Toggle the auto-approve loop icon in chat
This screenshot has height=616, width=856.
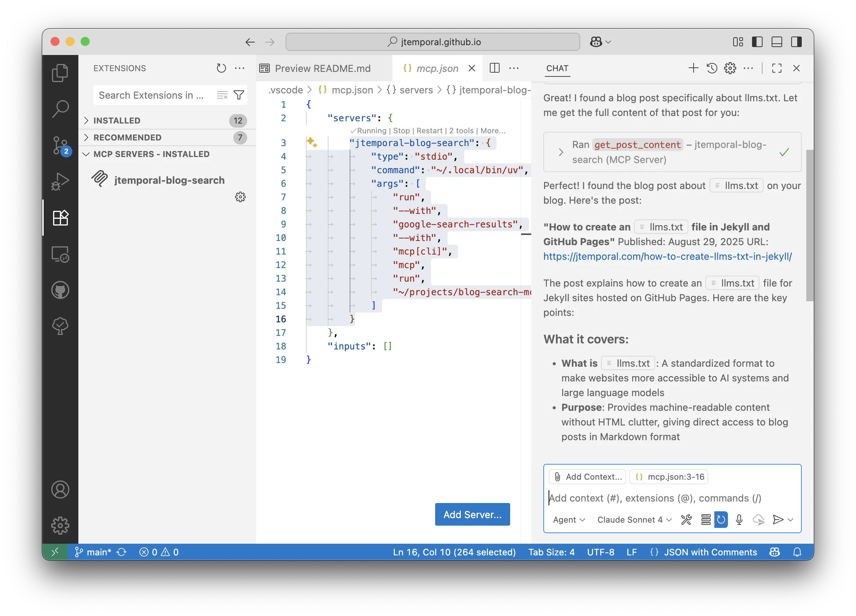pos(721,520)
